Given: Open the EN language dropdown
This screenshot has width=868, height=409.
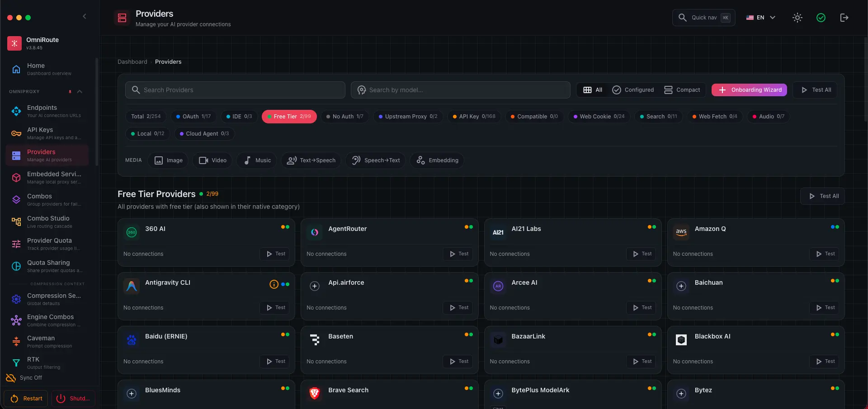Looking at the screenshot, I should tap(761, 18).
